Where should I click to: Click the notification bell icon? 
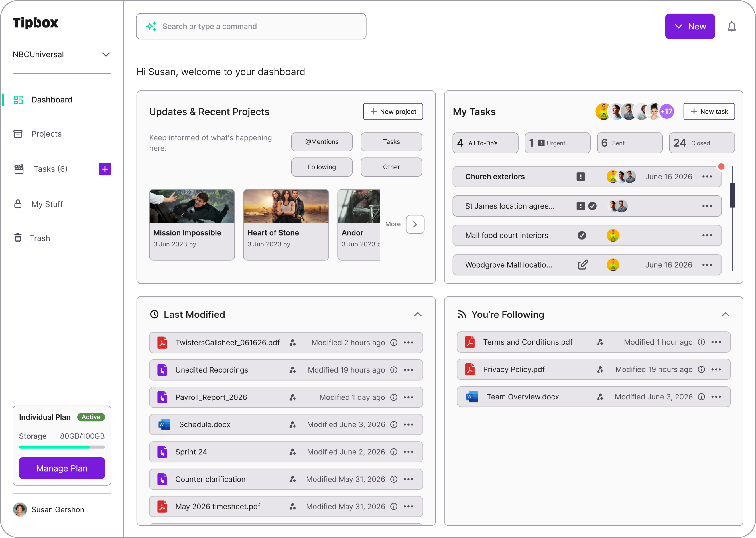point(731,27)
